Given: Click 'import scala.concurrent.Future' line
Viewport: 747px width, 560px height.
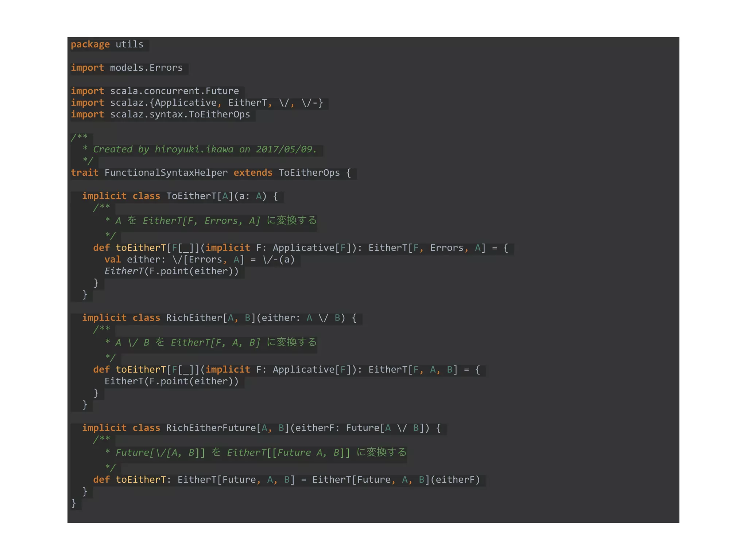Looking at the screenshot, I should [155, 91].
